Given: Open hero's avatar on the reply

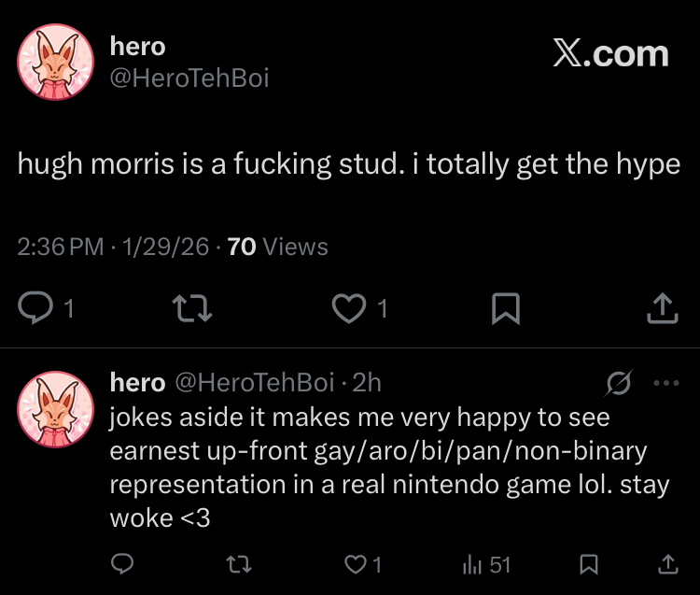Looking at the screenshot, I should pos(56,406).
